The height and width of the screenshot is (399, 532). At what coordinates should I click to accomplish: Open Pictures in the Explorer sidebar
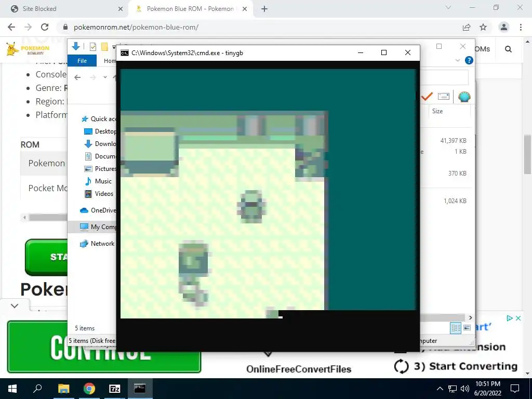tap(100, 169)
